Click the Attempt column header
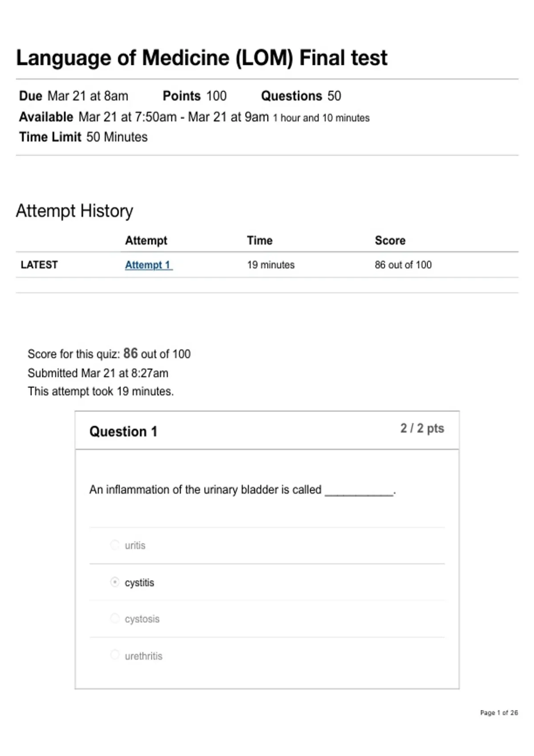534x756 pixels. pyautogui.click(x=146, y=241)
